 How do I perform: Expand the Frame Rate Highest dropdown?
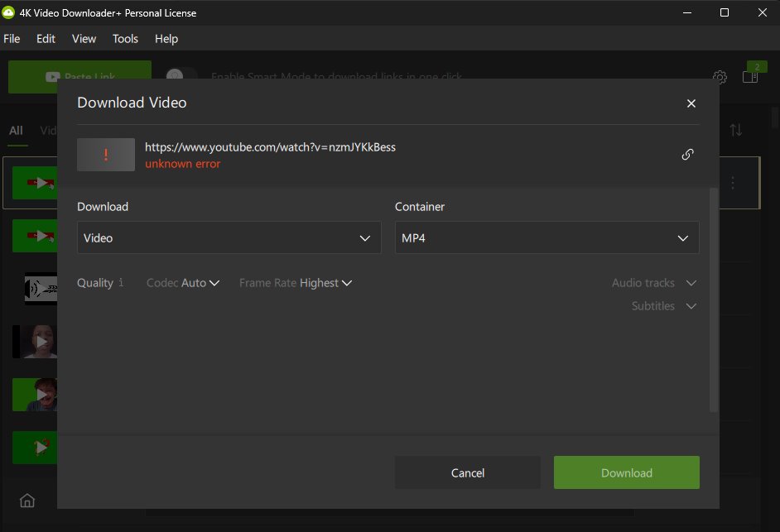[x=296, y=283]
